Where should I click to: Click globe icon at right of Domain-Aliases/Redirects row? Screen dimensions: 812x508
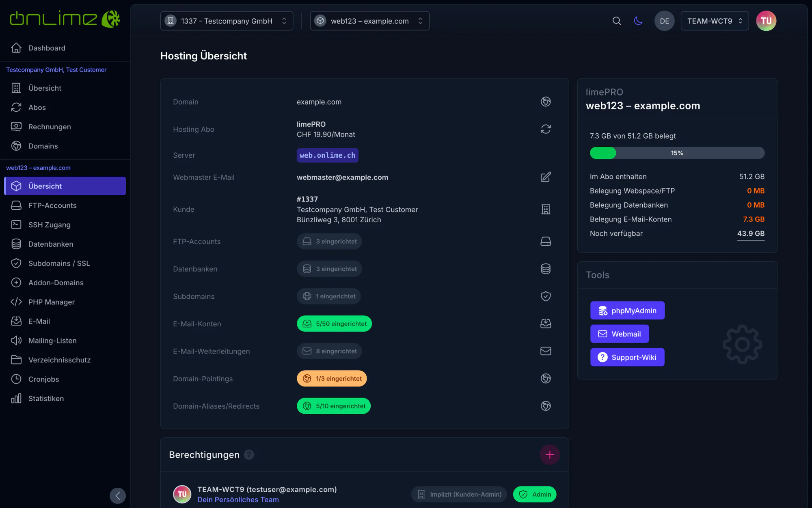pos(546,406)
